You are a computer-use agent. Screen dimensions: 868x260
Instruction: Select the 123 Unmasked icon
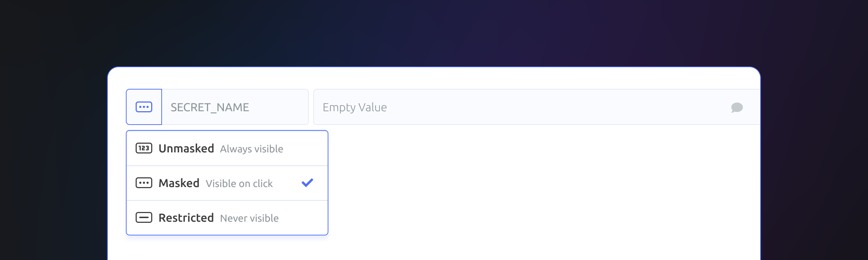(x=144, y=148)
